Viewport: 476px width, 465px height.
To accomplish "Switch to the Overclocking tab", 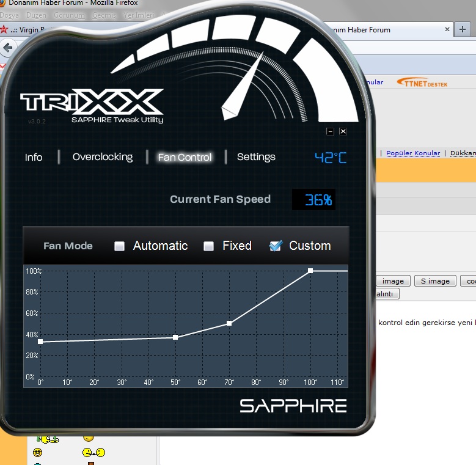I will 103,157.
